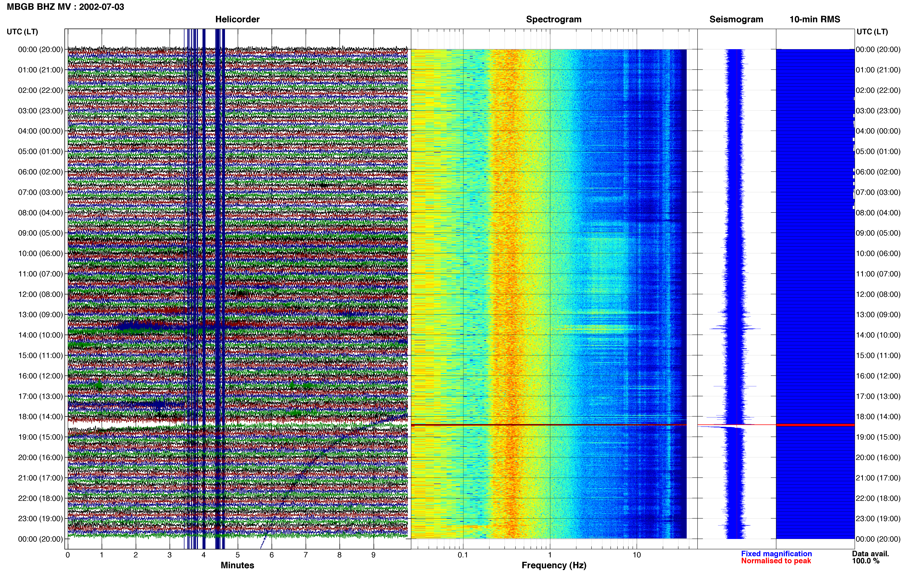Click left time label 05:00 (01:00)

coord(41,151)
